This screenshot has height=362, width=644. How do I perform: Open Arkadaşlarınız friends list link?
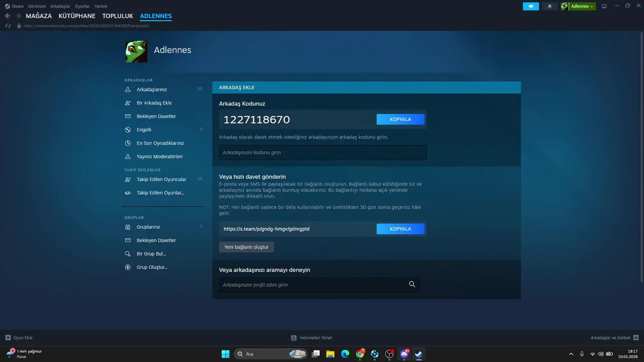[x=152, y=89]
